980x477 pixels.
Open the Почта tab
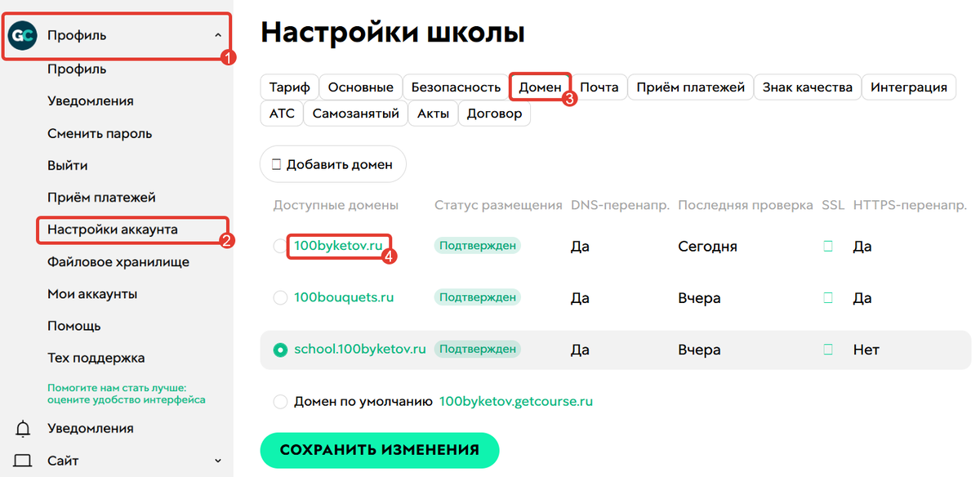point(599,87)
